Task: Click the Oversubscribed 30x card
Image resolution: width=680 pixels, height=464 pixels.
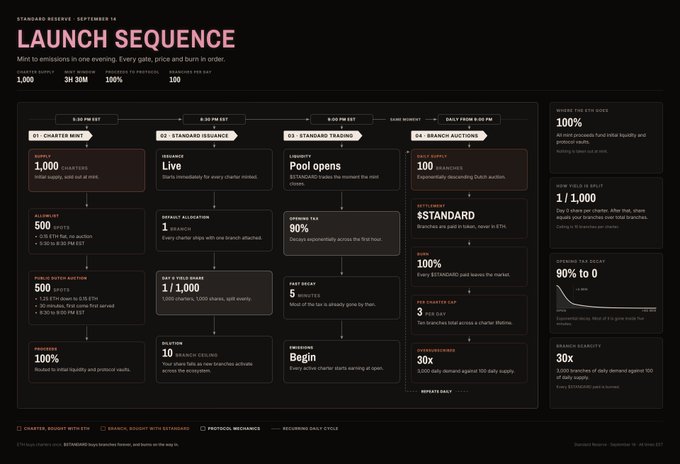Action: 469,363
